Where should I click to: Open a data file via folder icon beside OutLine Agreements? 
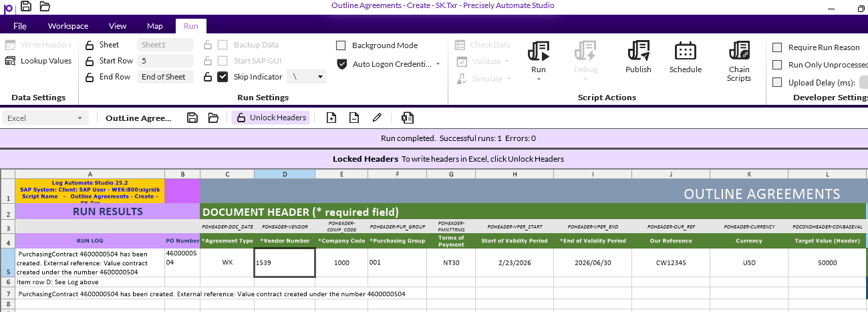(x=213, y=118)
